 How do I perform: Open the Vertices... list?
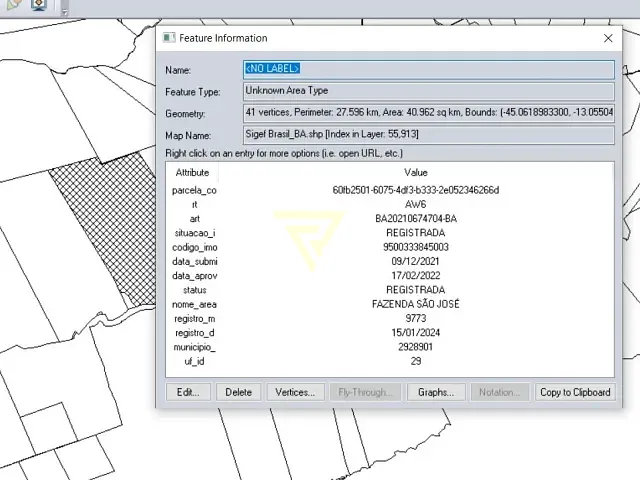pyautogui.click(x=295, y=392)
